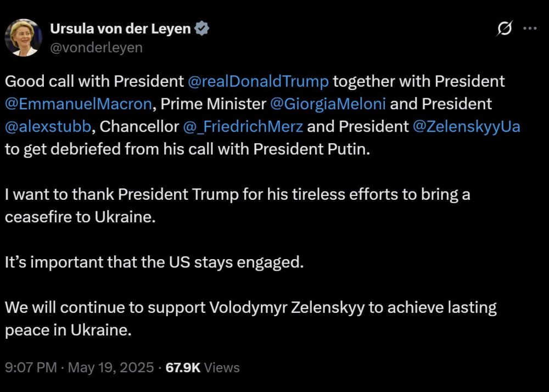Open the 67.9K Views count
549x392 pixels.
(203, 367)
